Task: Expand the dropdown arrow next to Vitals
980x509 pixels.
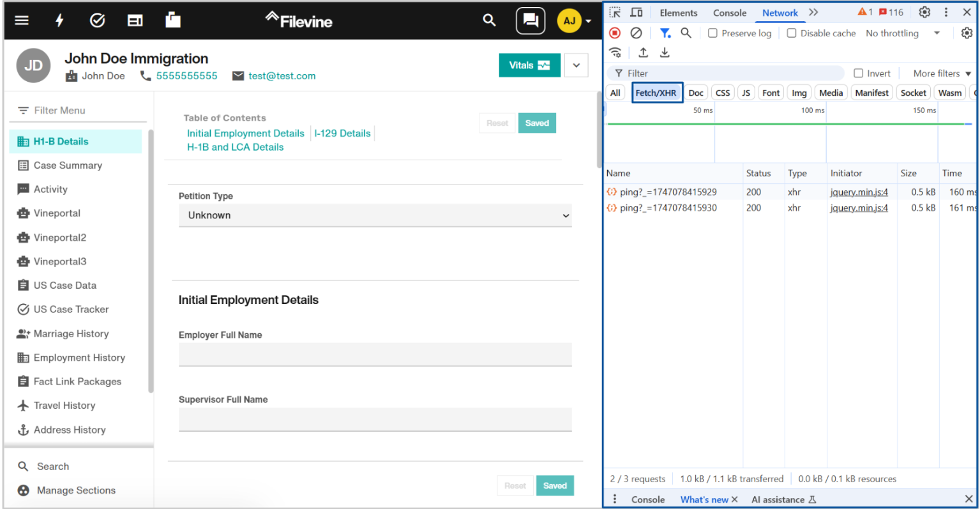Action: pyautogui.click(x=576, y=65)
